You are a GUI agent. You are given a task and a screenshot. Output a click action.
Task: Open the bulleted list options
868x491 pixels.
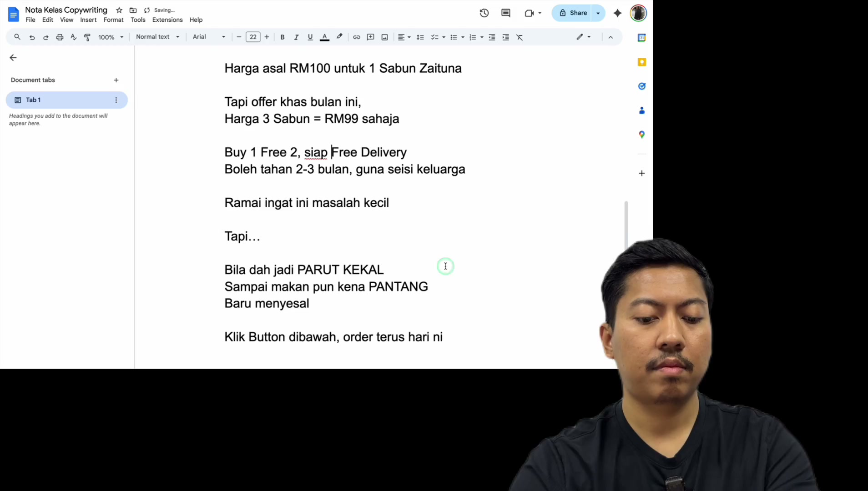(463, 37)
